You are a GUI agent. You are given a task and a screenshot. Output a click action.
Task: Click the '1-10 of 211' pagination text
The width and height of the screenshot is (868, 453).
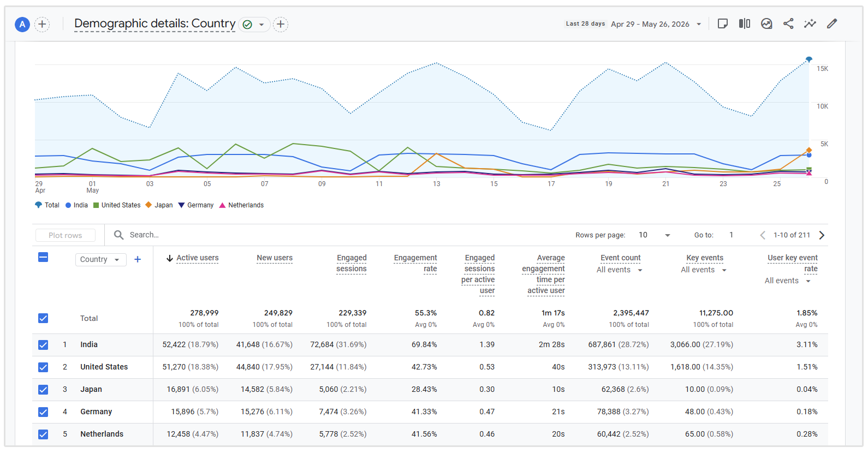point(792,235)
